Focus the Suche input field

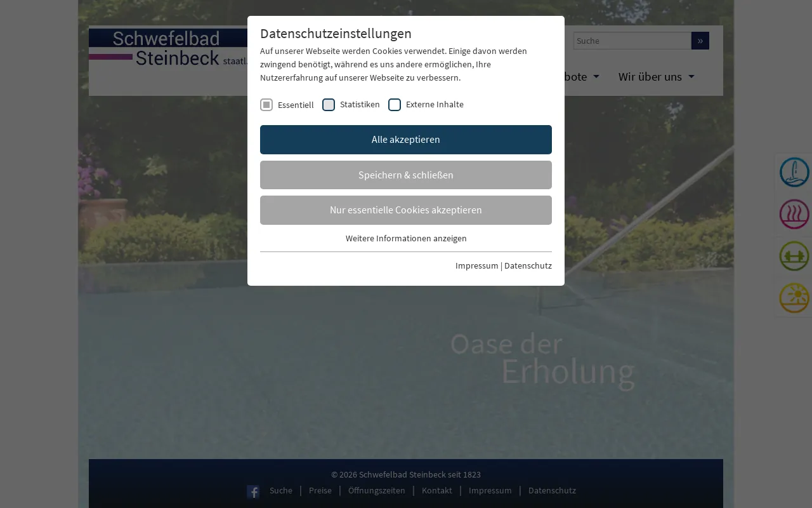[x=632, y=41]
